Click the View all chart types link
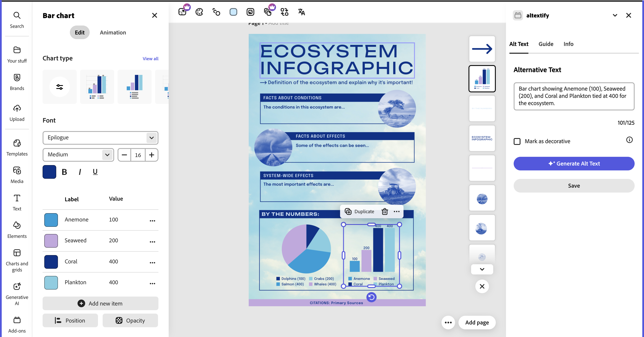644x337 pixels. point(150,59)
